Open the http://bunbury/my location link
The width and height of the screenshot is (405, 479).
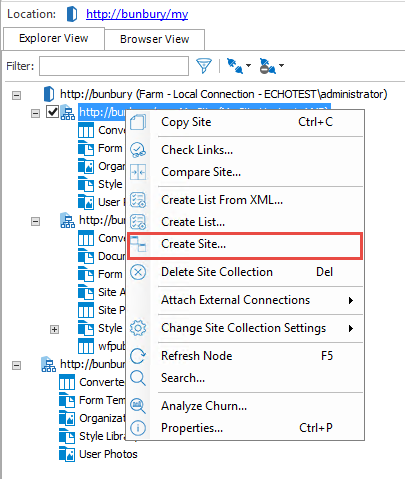click(137, 14)
